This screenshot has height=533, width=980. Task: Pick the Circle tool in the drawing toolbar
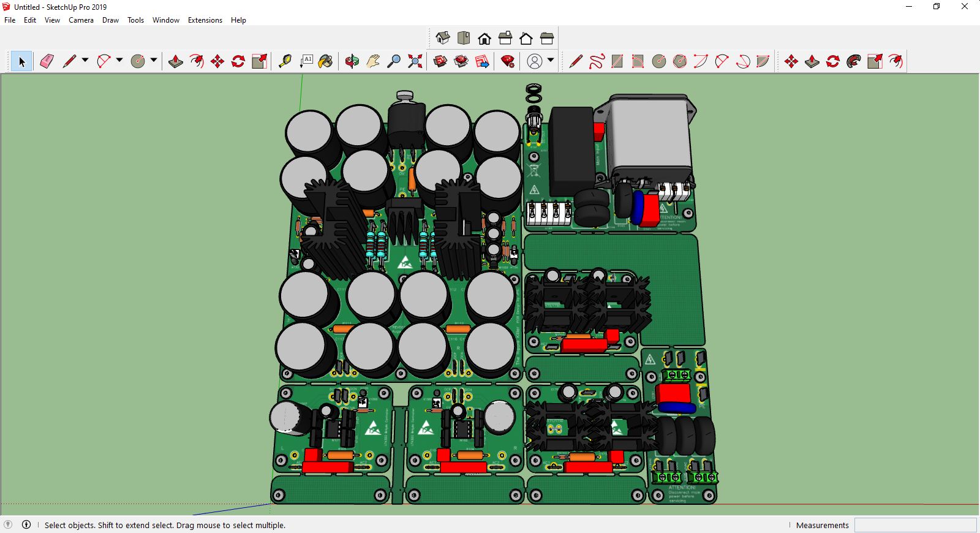pos(659,61)
